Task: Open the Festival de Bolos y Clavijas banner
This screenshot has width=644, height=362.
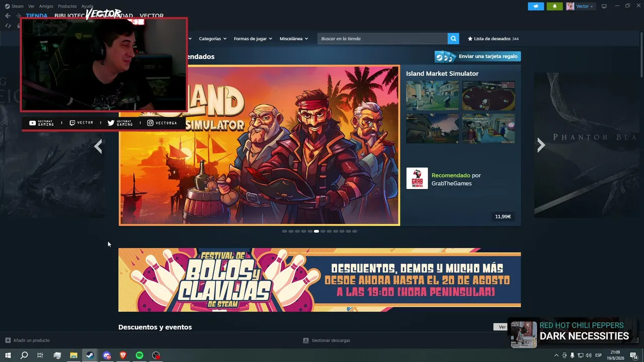Action: pos(319,280)
